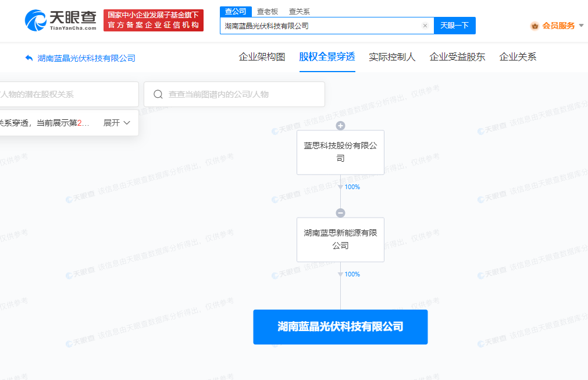Viewport: 588px width, 380px height.
Task: Click the red 官方备案企业征信机构 banner
Action: click(154, 20)
